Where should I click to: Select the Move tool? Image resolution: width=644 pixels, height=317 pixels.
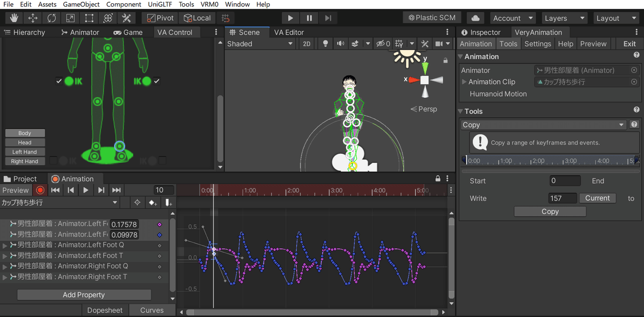tap(32, 18)
